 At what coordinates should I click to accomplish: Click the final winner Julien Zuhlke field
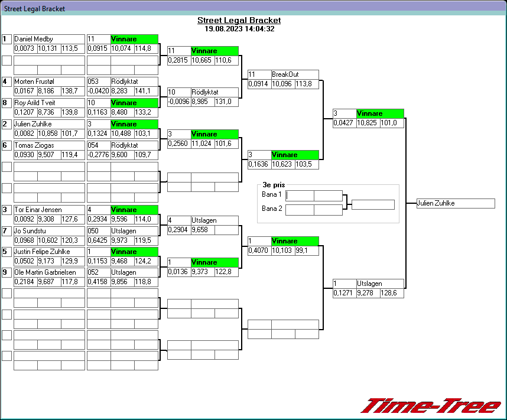(x=455, y=203)
